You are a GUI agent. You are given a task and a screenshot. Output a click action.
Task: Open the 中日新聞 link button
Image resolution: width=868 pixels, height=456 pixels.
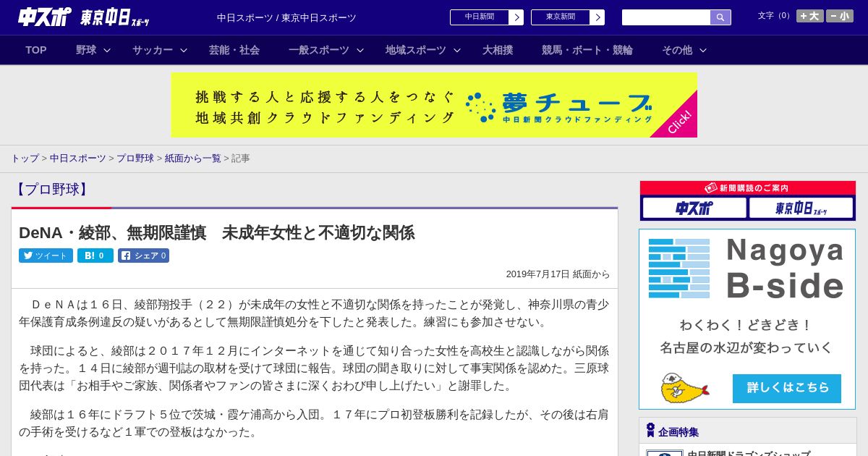point(480,17)
